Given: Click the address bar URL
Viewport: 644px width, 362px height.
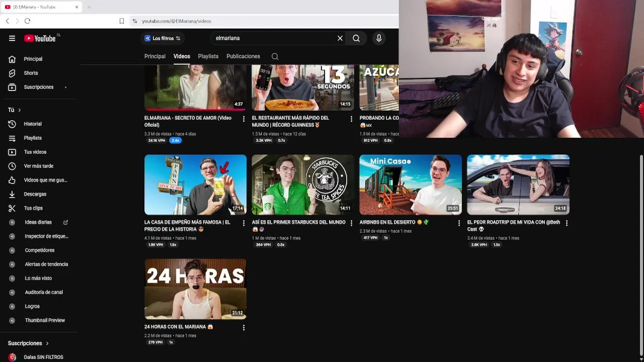Looking at the screenshot, I should (x=177, y=21).
